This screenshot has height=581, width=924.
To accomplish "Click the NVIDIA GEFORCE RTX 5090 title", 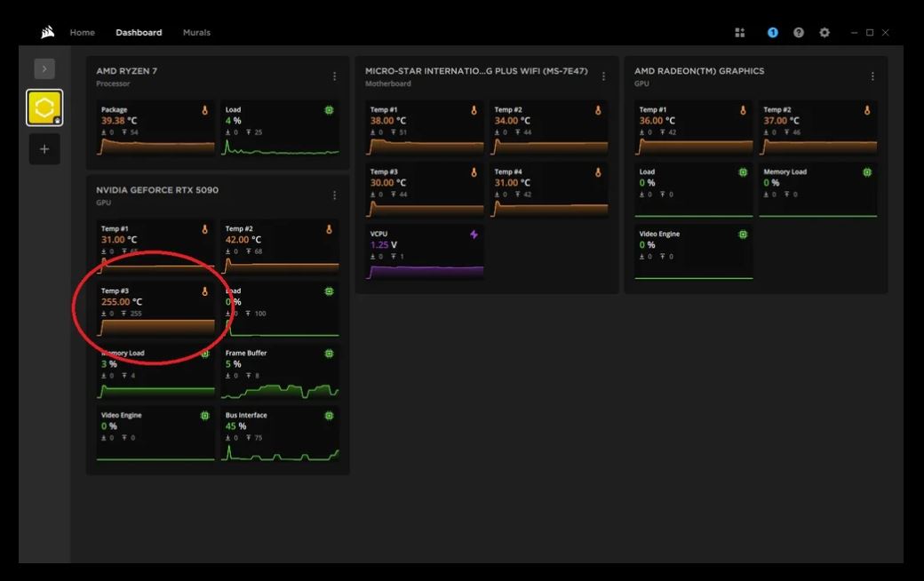I will 157,190.
